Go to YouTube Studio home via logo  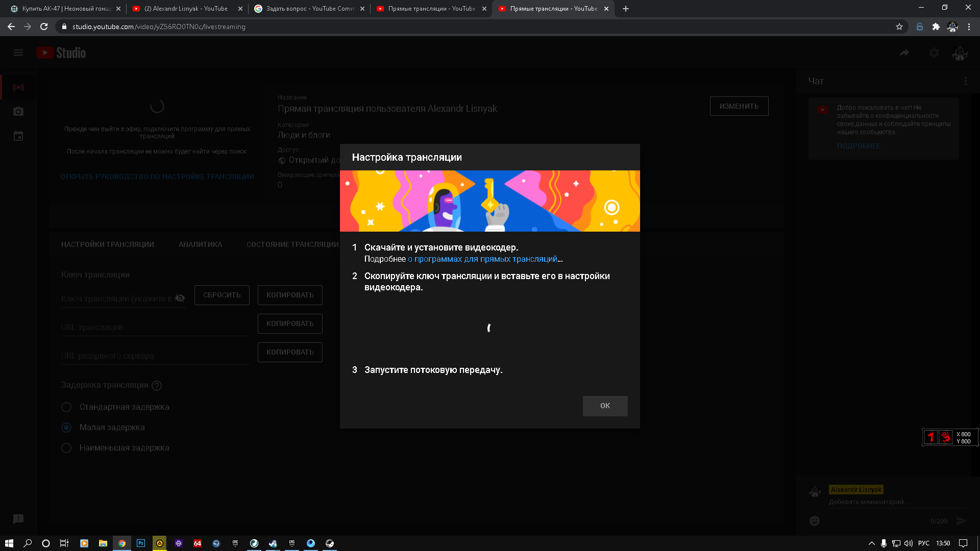tap(61, 53)
